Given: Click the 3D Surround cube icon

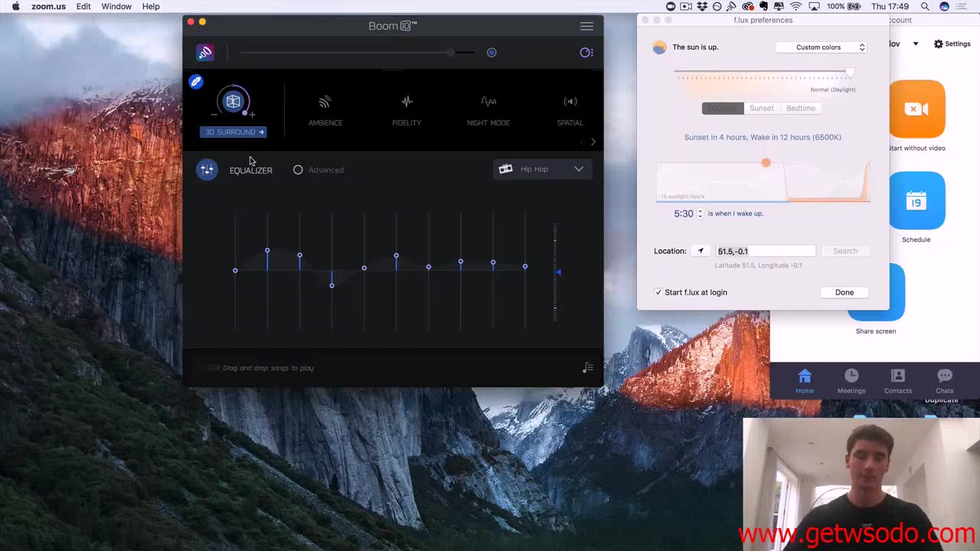Looking at the screenshot, I should (233, 101).
